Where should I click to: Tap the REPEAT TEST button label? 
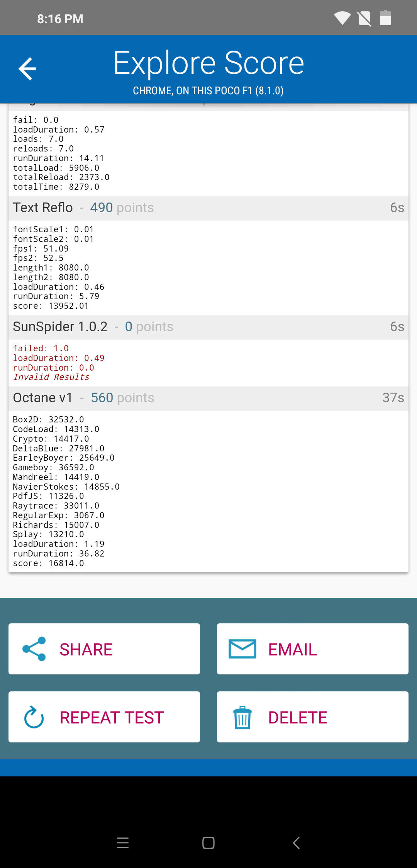pyautogui.click(x=112, y=718)
